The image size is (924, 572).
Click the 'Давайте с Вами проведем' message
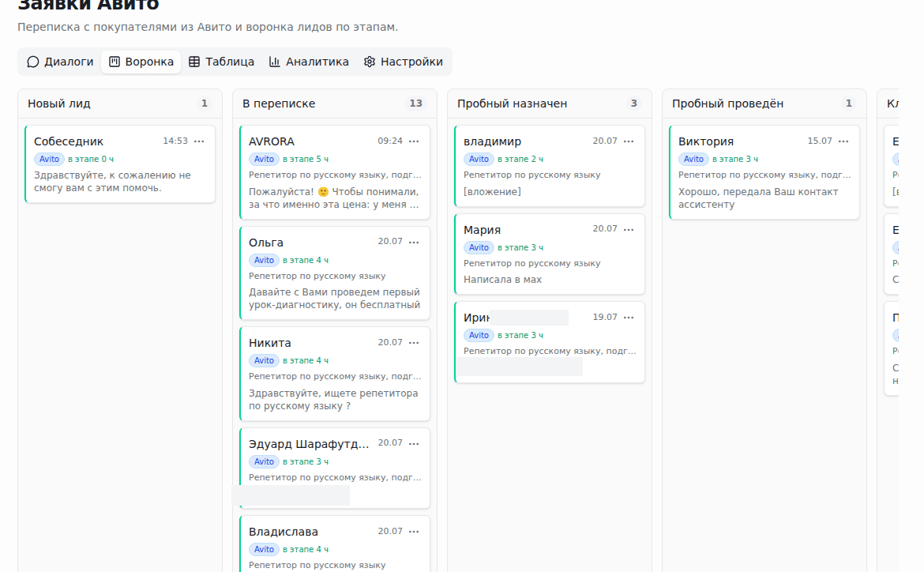point(334,299)
